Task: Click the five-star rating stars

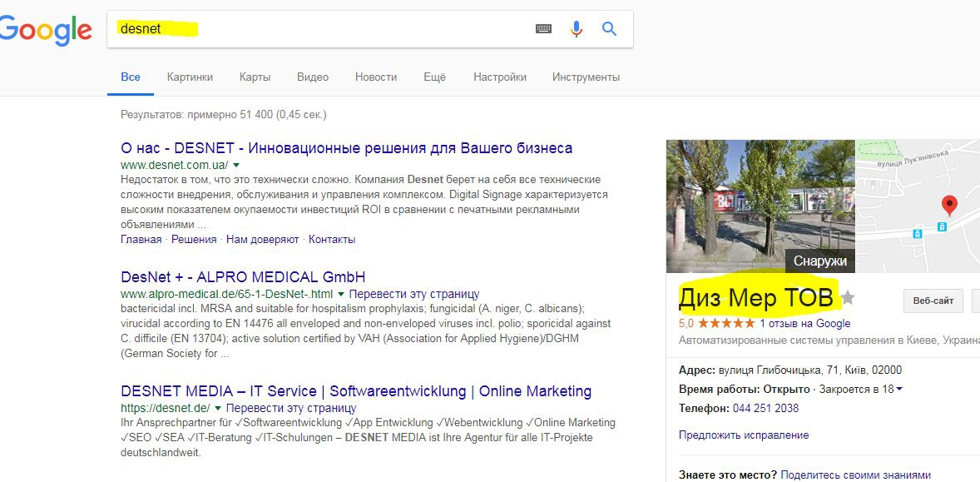Action: (x=726, y=324)
